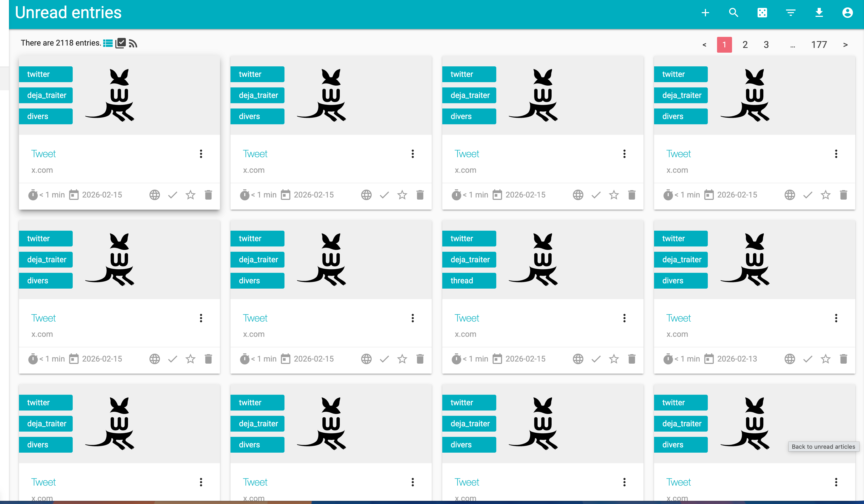Open three-dot menu on top row fourth card

click(836, 154)
